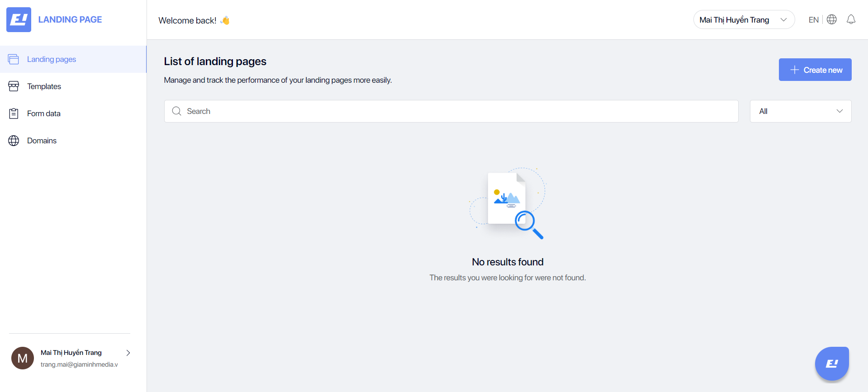Open the All filter dropdown
This screenshot has height=392, width=868.
click(800, 111)
